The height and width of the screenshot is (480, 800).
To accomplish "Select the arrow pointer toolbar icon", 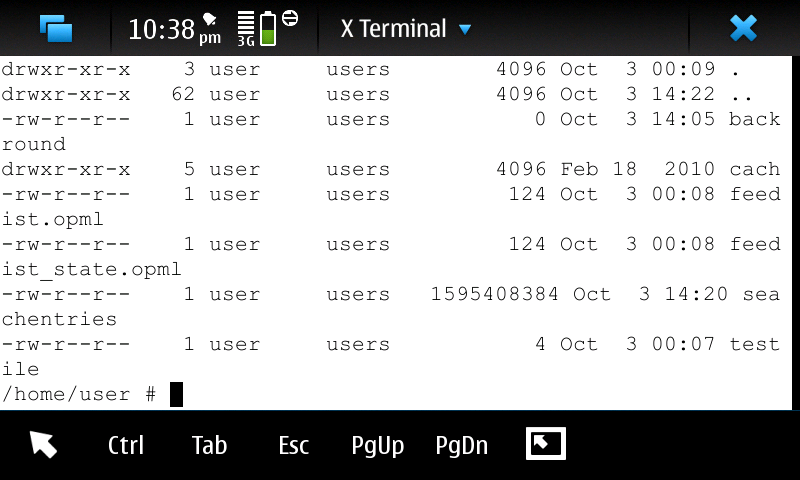I will click(x=43, y=445).
